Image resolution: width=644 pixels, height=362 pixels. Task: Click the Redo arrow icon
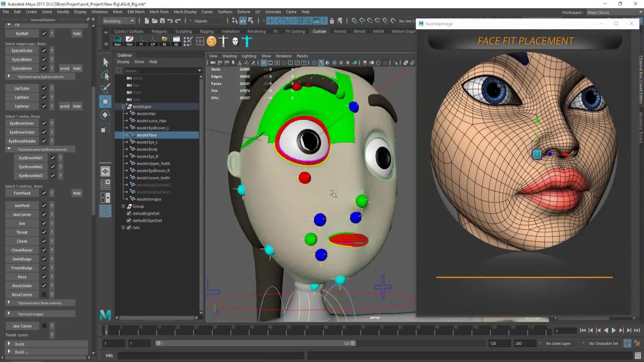(178, 21)
